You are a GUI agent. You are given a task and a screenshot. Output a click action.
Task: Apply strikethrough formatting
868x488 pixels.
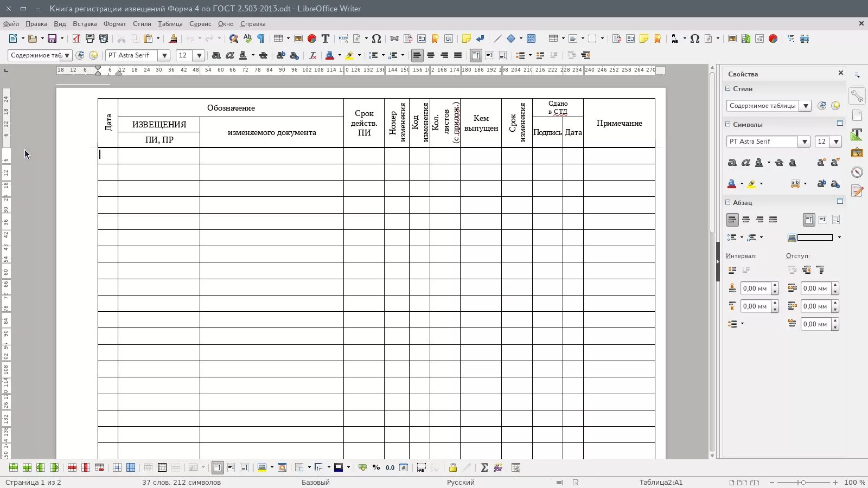pos(263,55)
